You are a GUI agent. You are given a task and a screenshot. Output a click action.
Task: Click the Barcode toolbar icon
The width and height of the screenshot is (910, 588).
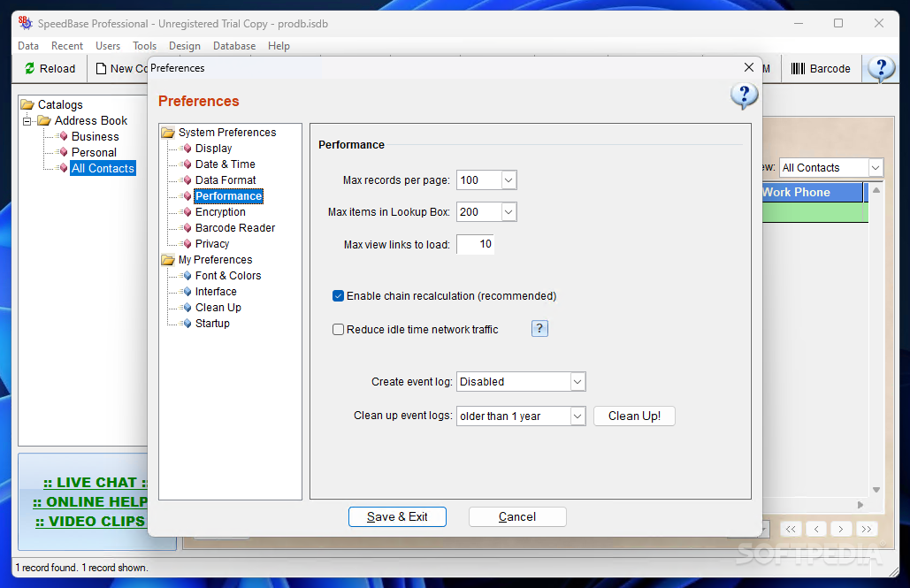pos(798,68)
